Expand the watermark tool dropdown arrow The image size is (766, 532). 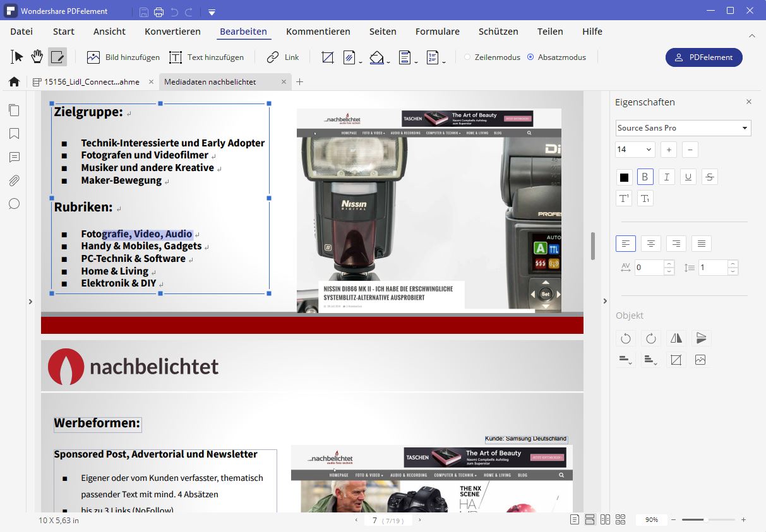[x=361, y=62]
